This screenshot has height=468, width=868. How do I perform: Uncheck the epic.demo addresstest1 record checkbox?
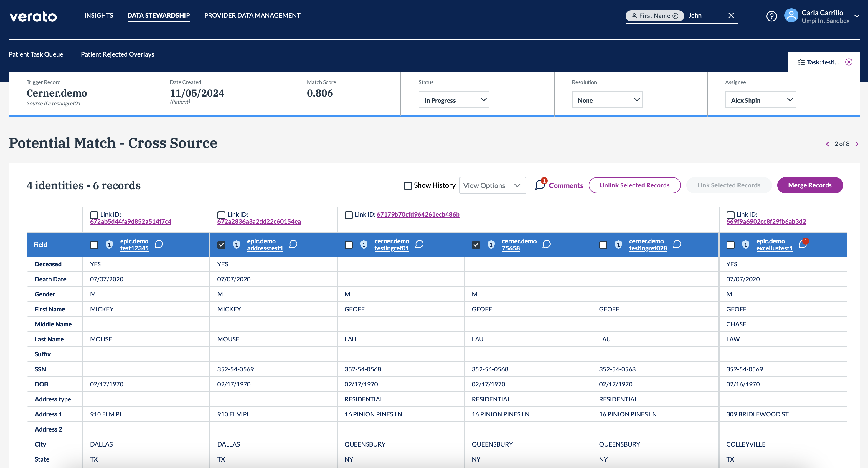[x=221, y=245]
